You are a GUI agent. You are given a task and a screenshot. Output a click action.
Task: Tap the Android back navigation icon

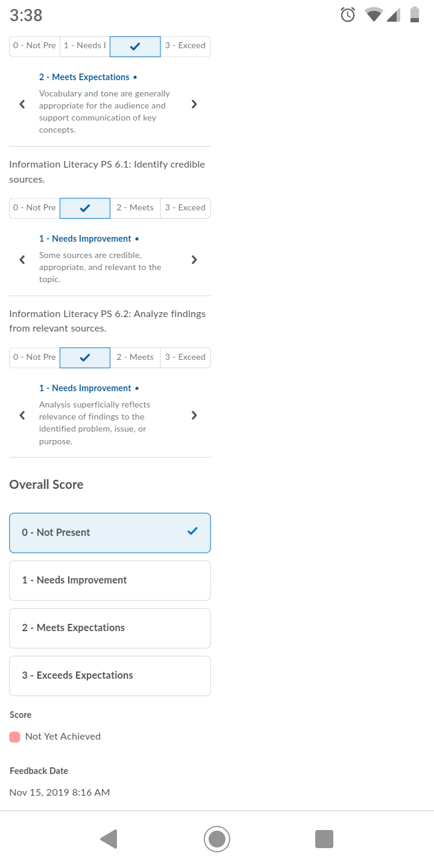[x=108, y=838]
